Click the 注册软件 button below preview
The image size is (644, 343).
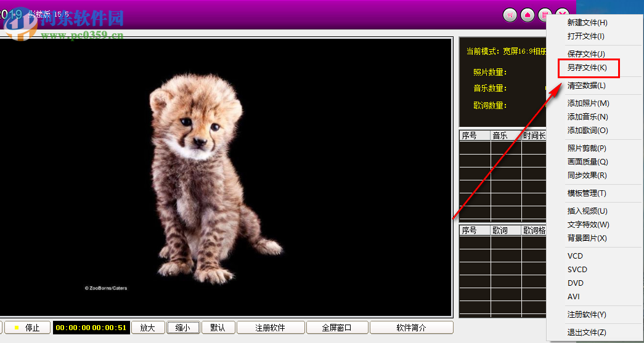pos(271,328)
